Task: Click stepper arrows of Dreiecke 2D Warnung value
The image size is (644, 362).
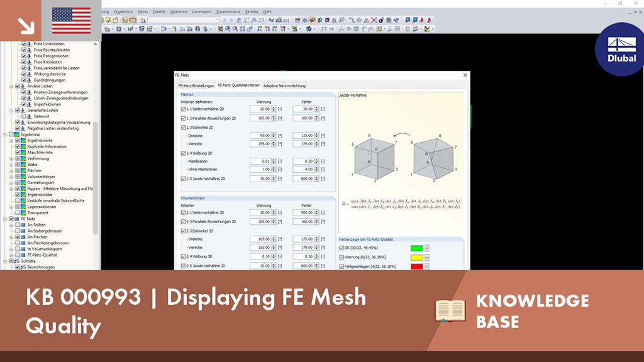Action: pos(274,136)
